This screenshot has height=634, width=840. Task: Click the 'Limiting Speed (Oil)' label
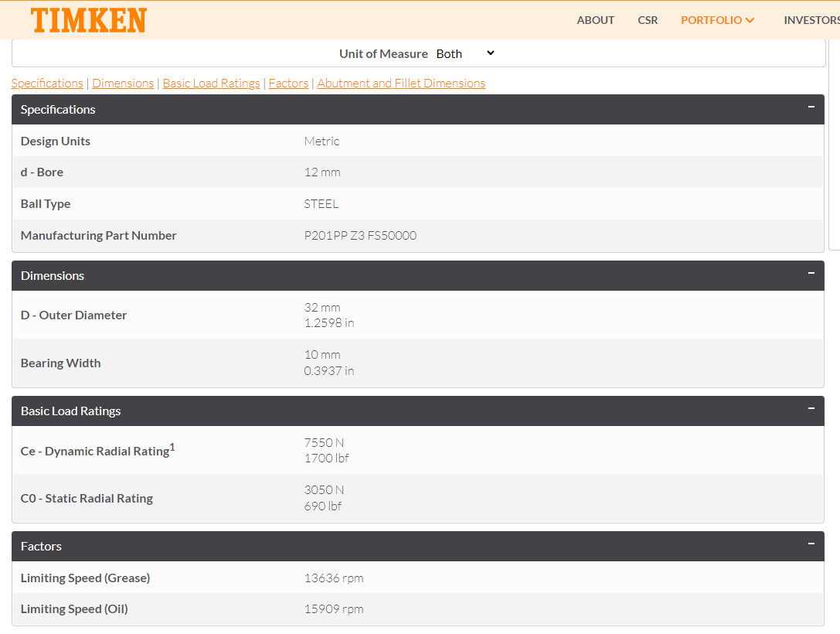[74, 608]
